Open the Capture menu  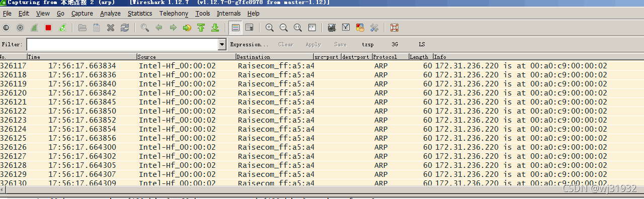[82, 14]
